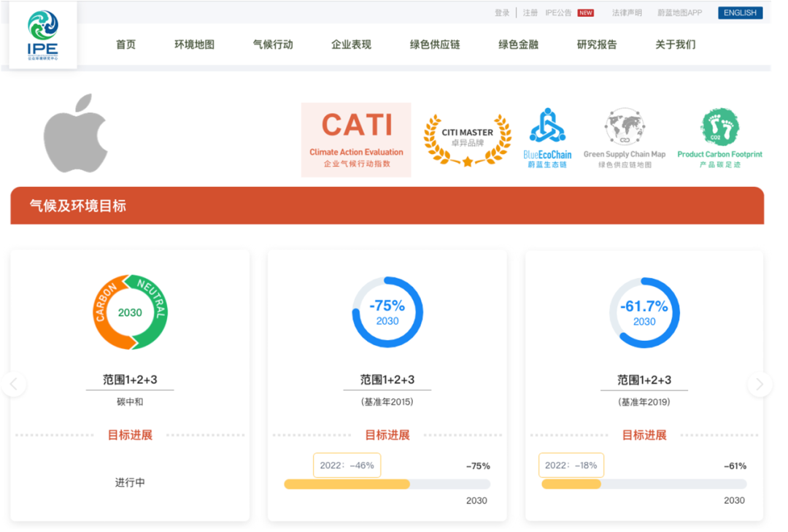This screenshot has height=532, width=788.
Task: Click 目标进展 heading in carbon neutral card
Action: pyautogui.click(x=130, y=435)
